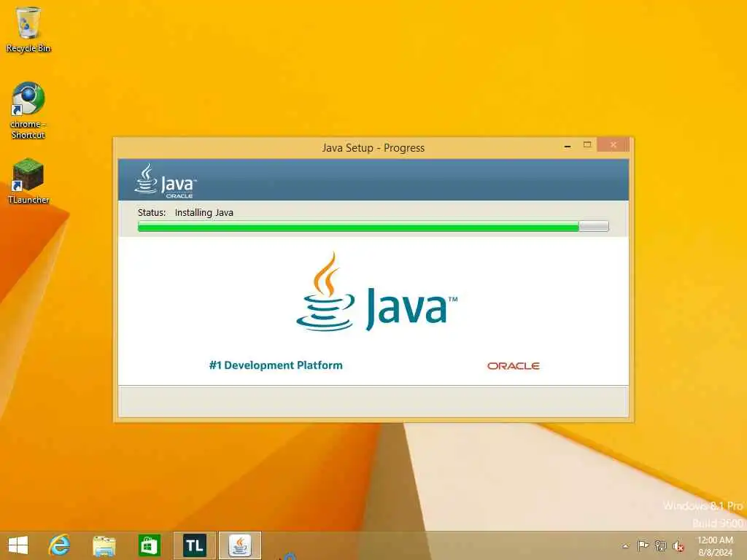Open the Recycle Bin desktop icon
The image size is (747, 560).
28,29
